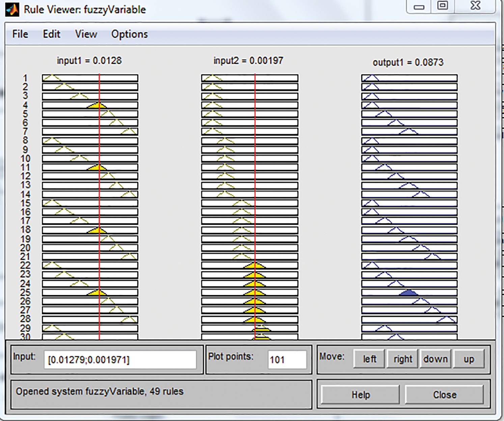This screenshot has width=504, height=421.
Task: Open the Options menu
Action: [130, 34]
